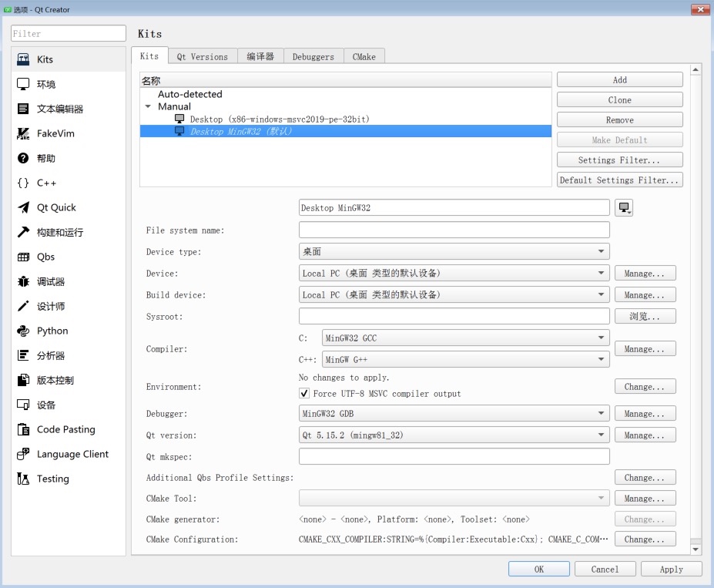
Task: Select the 环境 settings icon
Action: click(x=23, y=84)
